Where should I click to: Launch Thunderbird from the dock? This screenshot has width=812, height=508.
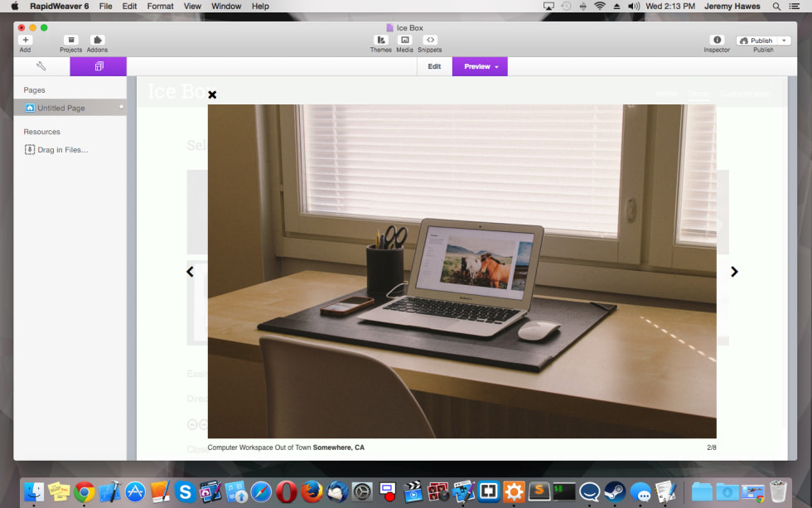click(337, 491)
